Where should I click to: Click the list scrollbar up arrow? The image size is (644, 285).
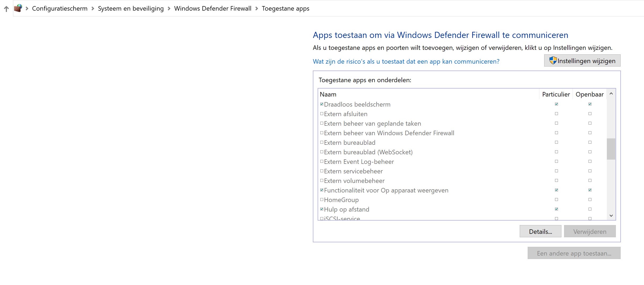coord(611,94)
